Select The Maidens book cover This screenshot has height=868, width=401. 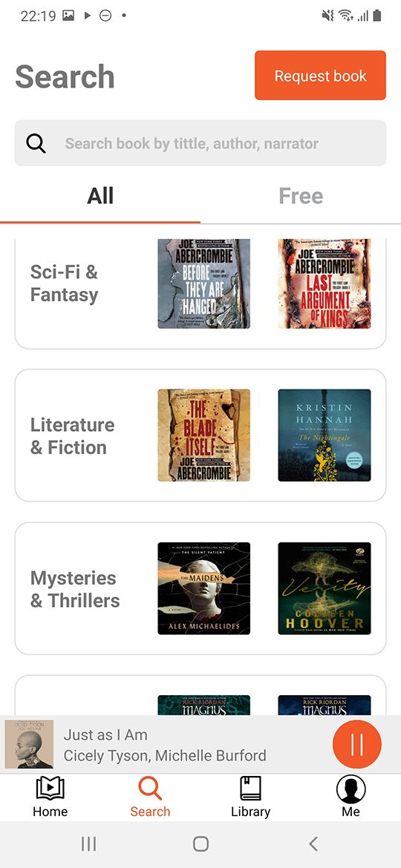pyautogui.click(x=203, y=588)
